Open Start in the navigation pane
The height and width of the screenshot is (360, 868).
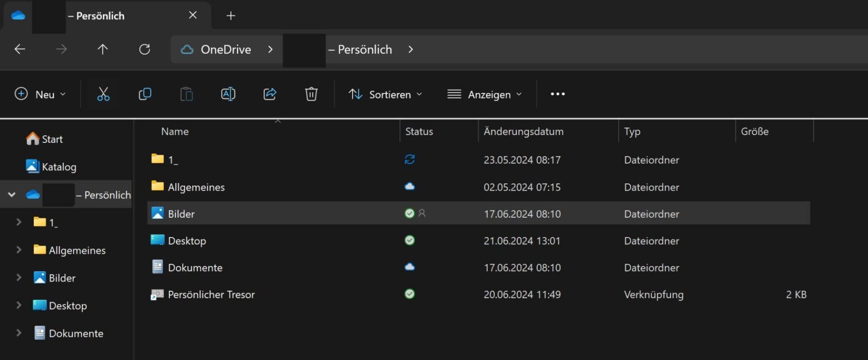[45, 139]
